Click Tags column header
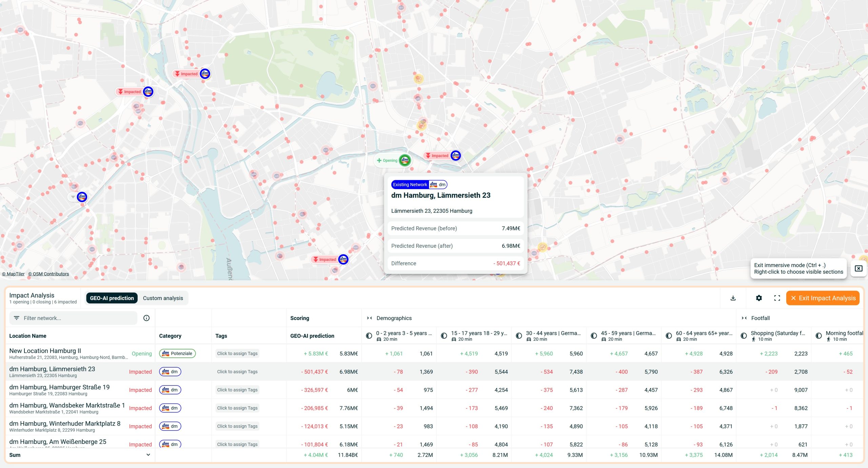This screenshot has width=868, height=468. click(221, 336)
